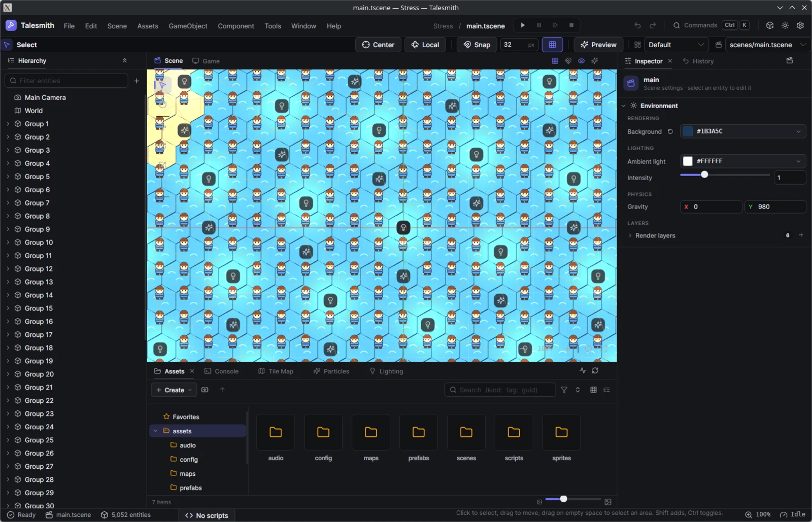
Task: Open the scenes/main.tscene scene dropdown
Action: pos(768,45)
